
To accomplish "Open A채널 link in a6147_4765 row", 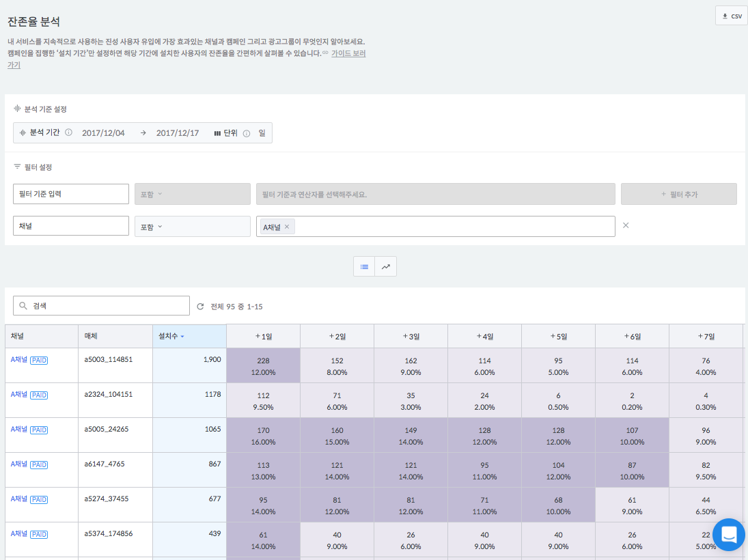I will [19, 464].
